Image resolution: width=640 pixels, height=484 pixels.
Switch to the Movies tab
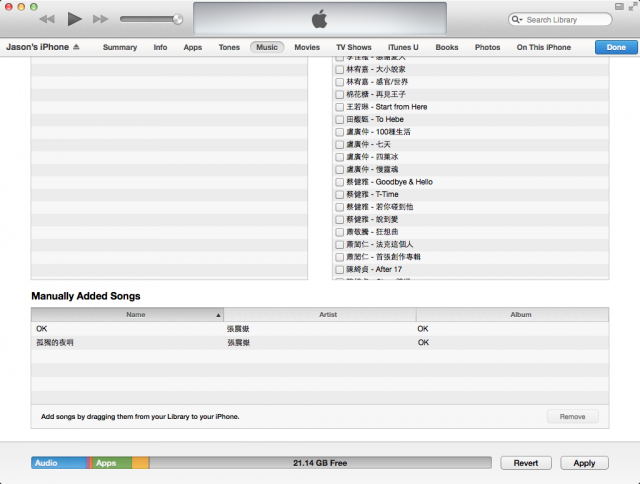coord(307,47)
